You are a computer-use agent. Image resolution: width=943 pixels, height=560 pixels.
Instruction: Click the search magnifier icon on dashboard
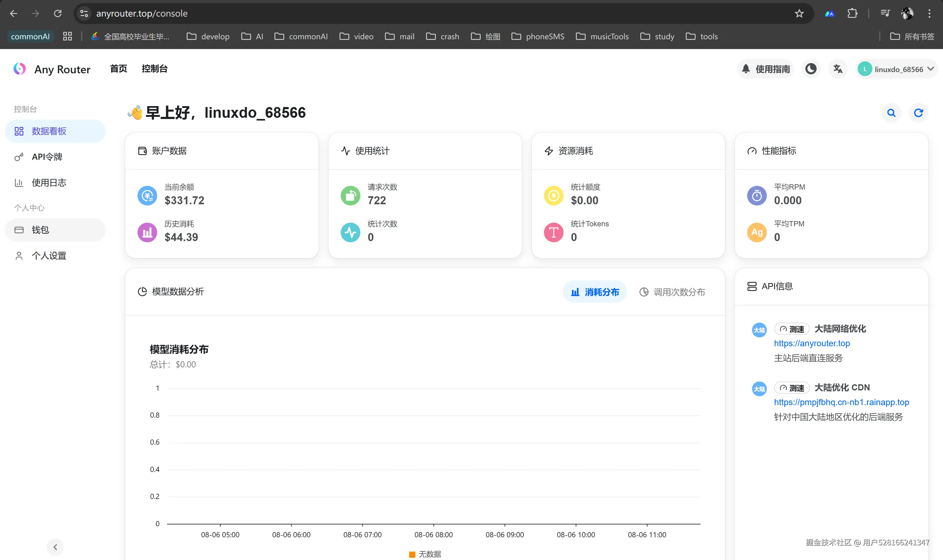pos(891,113)
